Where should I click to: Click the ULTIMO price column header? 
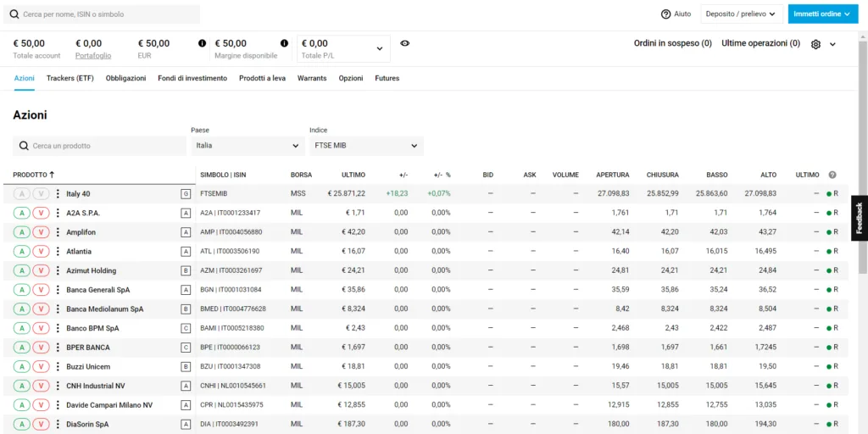tap(353, 175)
